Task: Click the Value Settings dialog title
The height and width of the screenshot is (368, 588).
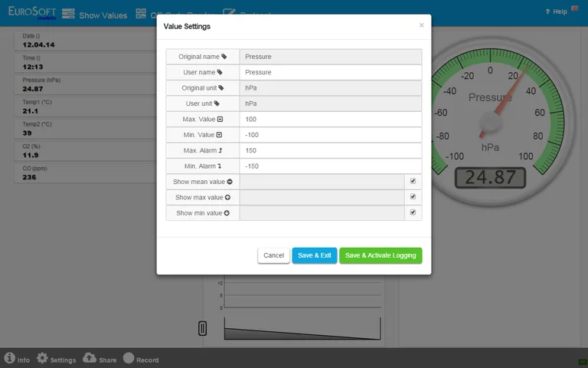Action: 187,26
